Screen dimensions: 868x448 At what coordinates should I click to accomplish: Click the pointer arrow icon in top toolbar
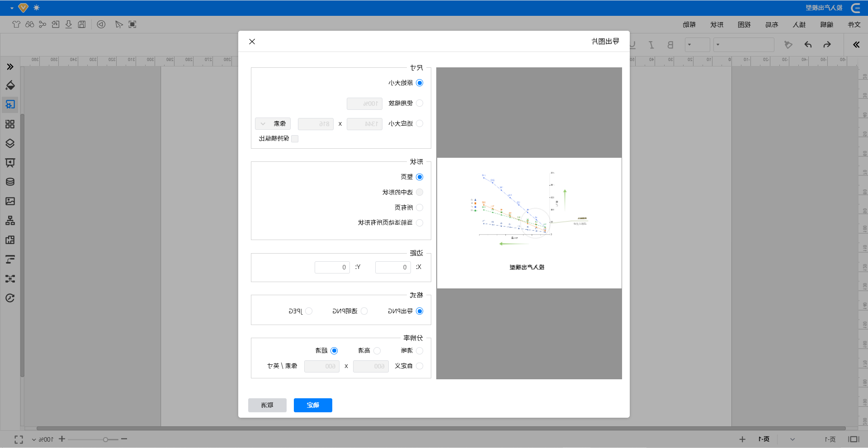[119, 24]
